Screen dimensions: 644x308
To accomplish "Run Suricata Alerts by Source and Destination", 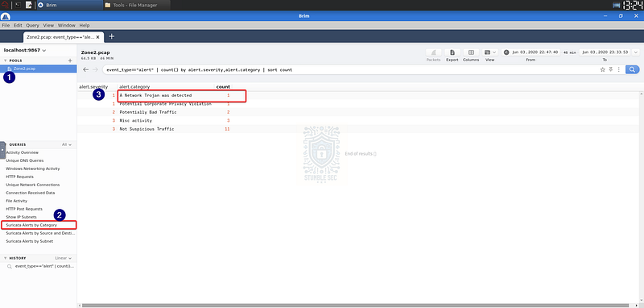I will pos(40,233).
